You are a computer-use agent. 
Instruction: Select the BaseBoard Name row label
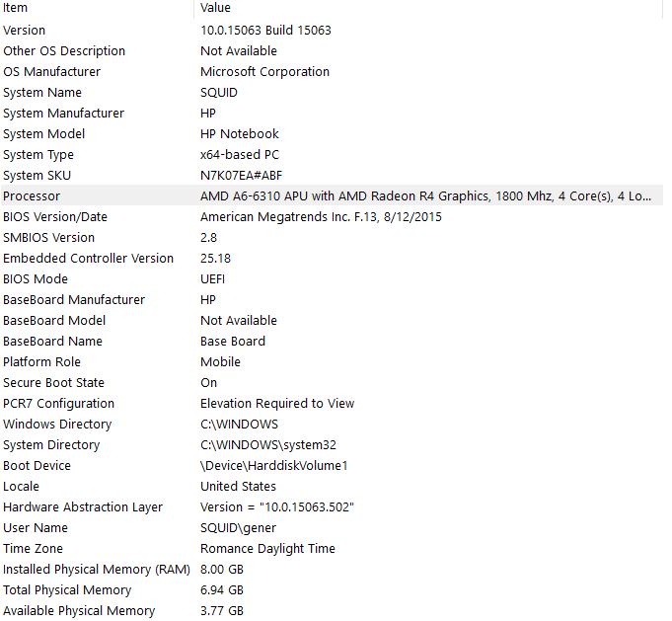coord(52,342)
